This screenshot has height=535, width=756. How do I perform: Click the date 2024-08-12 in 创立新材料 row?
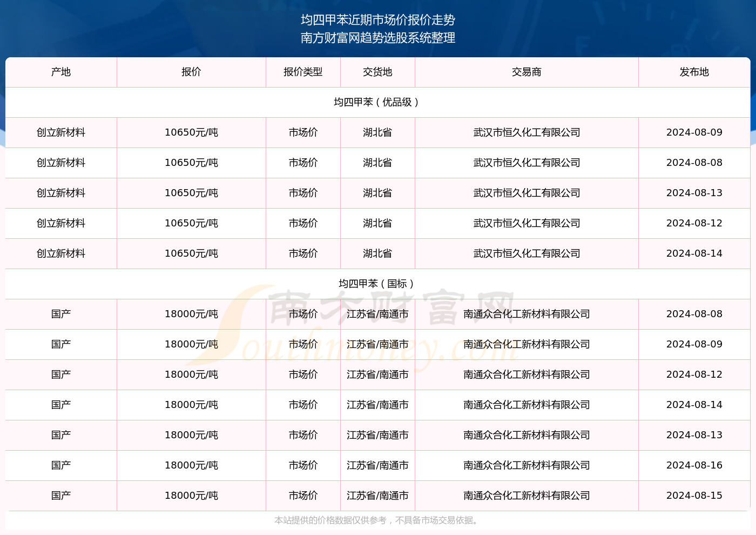(694, 223)
